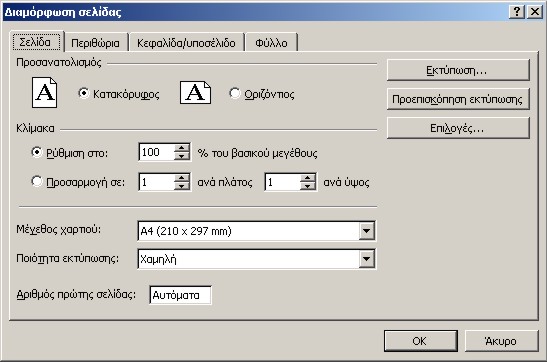Select the Ρύθμιση στο radio option
Image resolution: width=547 pixels, height=362 pixels.
click(37, 152)
